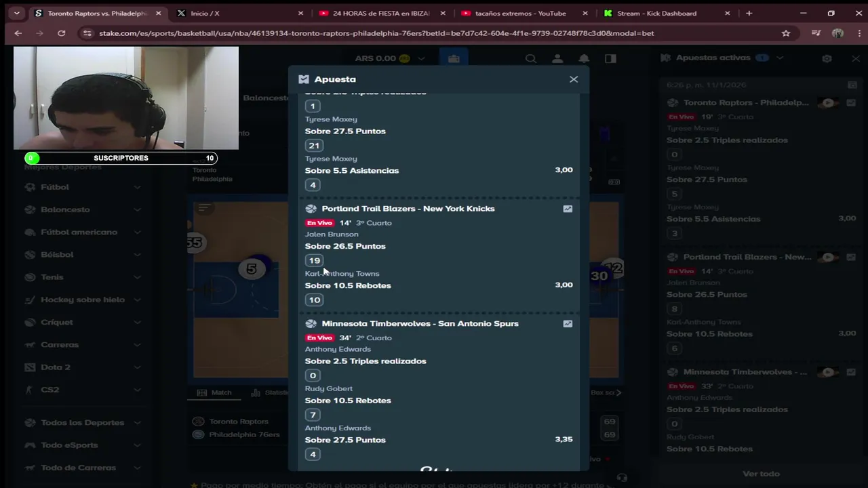Click 'Sobre 26.5 Puntos' for Jalen Brunson

(345, 247)
